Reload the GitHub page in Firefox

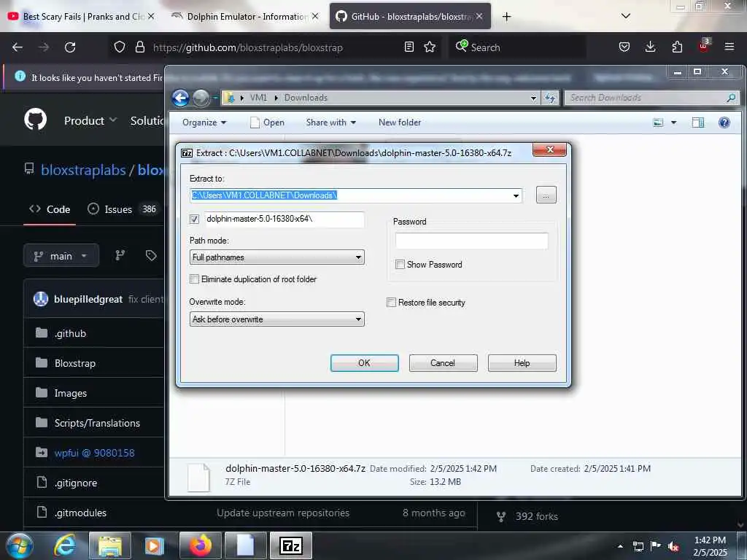[70, 47]
